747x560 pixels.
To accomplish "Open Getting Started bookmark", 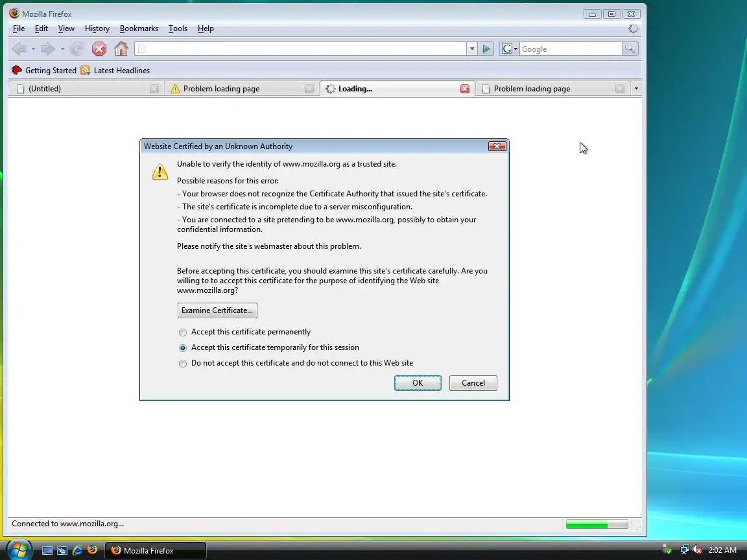I will pyautogui.click(x=44, y=71).
